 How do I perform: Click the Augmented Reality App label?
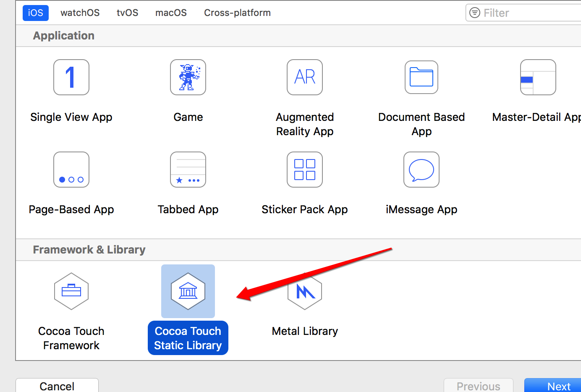pos(305,124)
